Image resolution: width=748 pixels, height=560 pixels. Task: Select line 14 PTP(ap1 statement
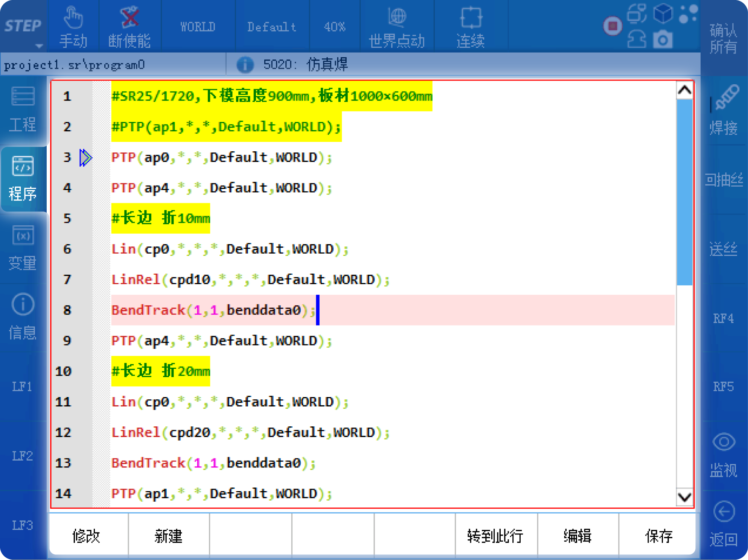click(x=222, y=493)
